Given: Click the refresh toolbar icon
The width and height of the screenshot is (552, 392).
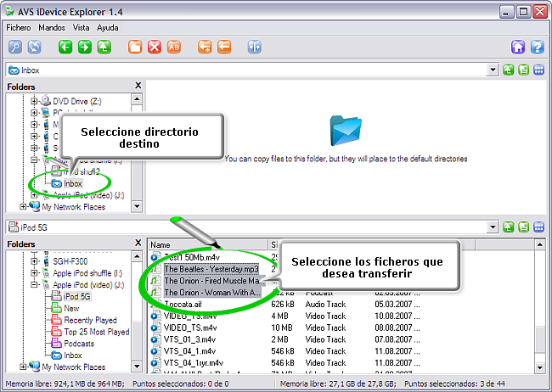Looking at the screenshot, I should pos(35,47).
